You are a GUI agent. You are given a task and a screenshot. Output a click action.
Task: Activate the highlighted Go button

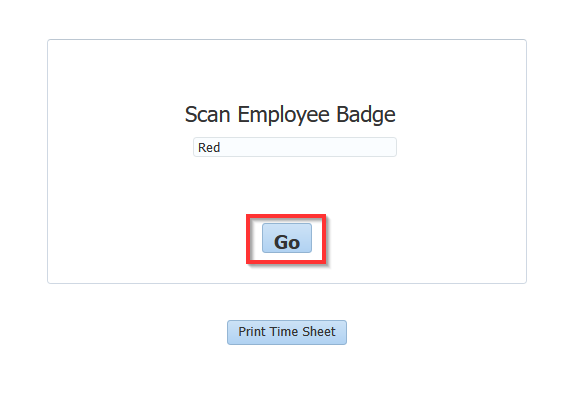click(287, 238)
